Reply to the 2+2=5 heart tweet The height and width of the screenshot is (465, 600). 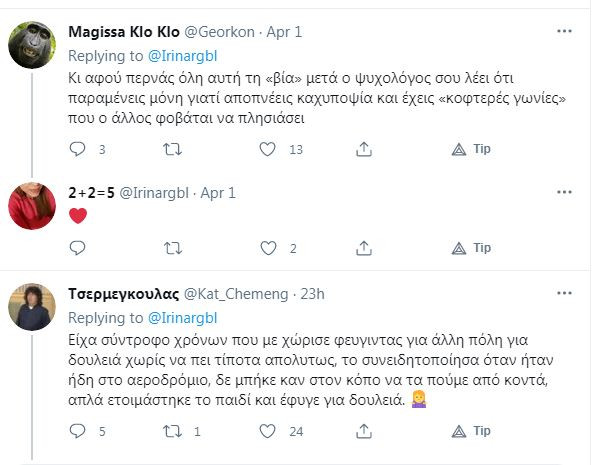tap(77, 247)
